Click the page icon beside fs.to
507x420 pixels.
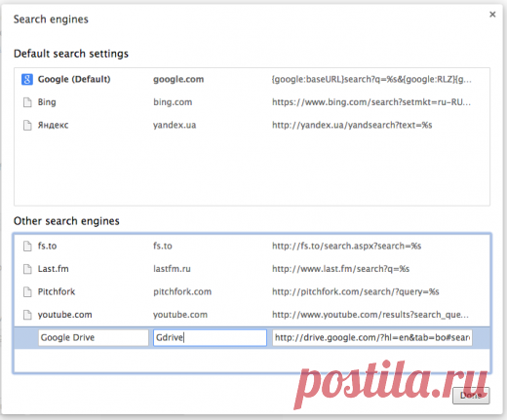click(27, 246)
